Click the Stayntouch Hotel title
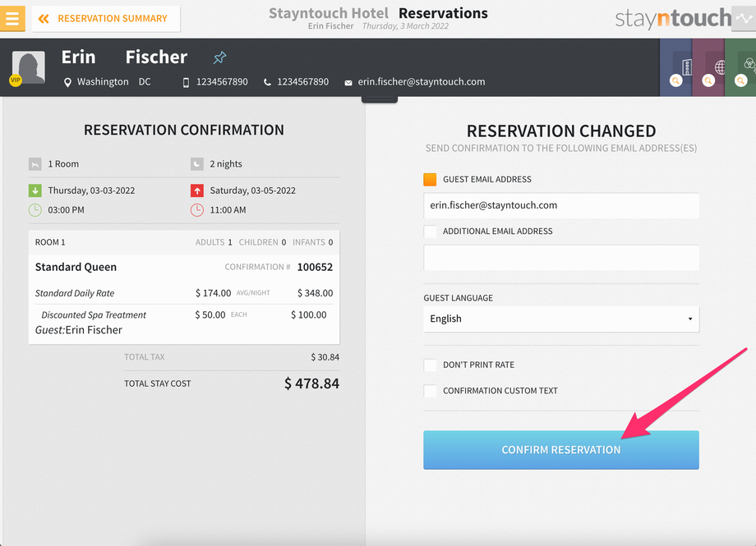This screenshot has width=756, height=546. coord(329,13)
